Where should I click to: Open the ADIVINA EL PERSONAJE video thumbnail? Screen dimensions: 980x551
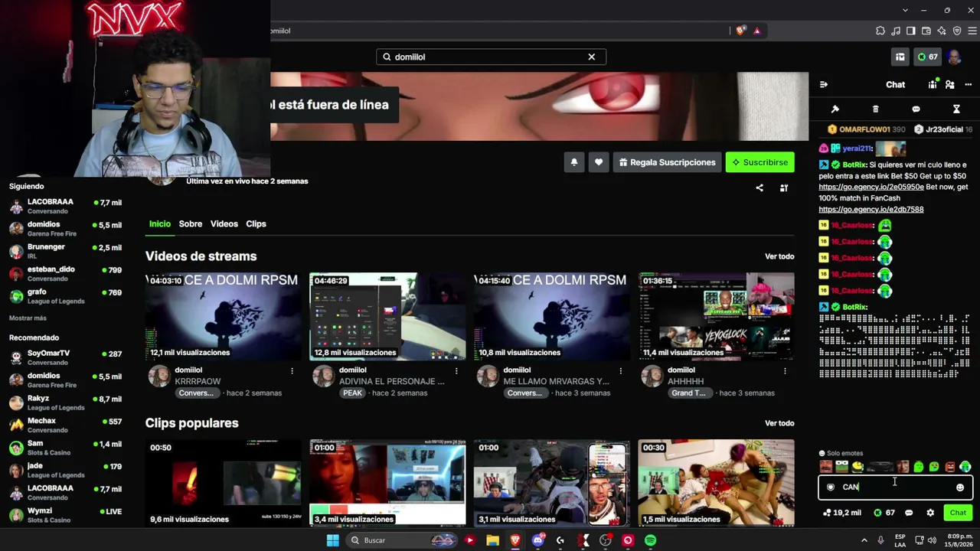tap(387, 316)
